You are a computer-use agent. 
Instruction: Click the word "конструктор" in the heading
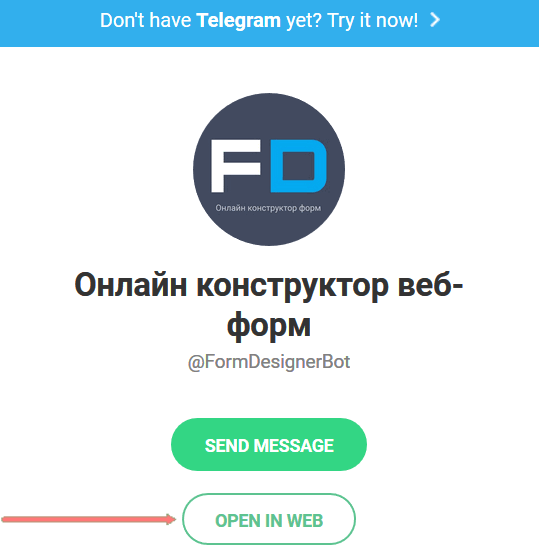click(292, 287)
